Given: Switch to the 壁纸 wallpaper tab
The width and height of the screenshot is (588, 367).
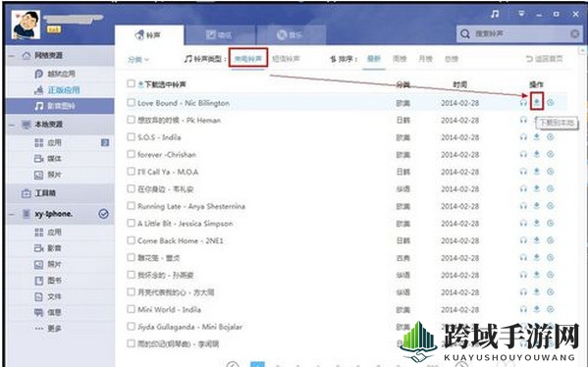Looking at the screenshot, I should [220, 35].
